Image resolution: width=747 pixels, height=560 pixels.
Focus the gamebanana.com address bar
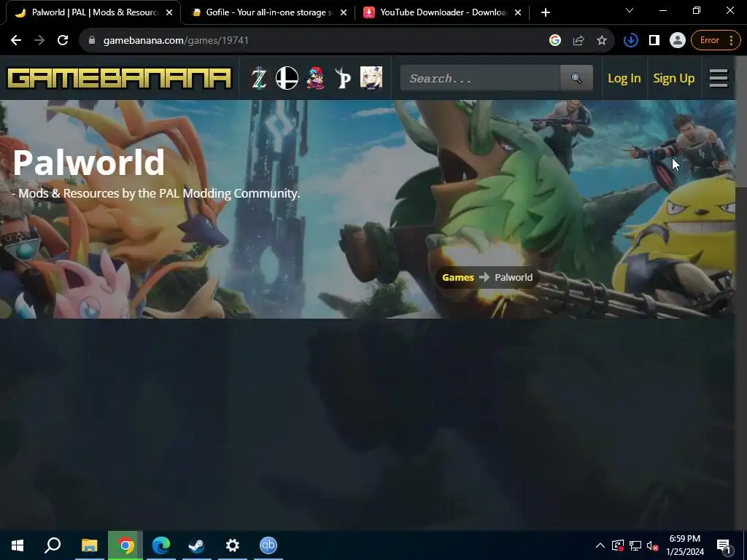[314, 41]
